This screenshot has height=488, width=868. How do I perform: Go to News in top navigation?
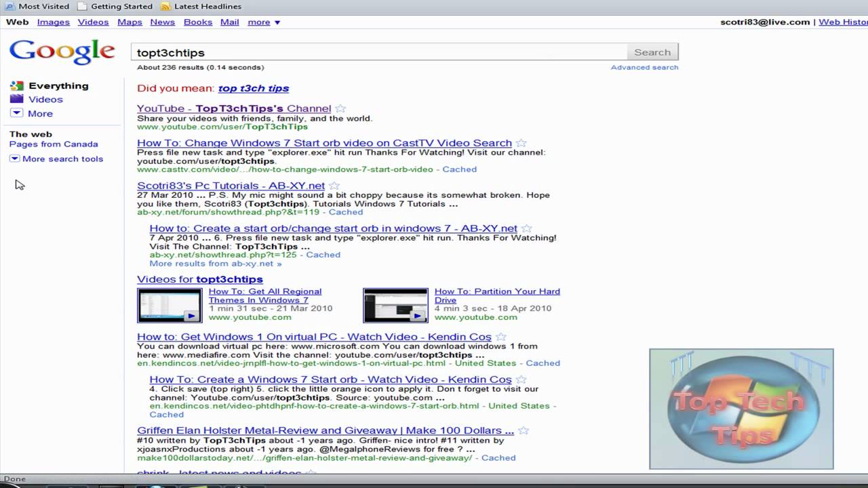click(163, 22)
